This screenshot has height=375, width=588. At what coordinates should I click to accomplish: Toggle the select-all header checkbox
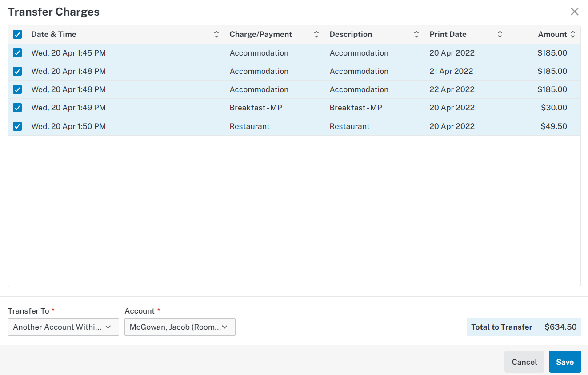pyautogui.click(x=17, y=34)
